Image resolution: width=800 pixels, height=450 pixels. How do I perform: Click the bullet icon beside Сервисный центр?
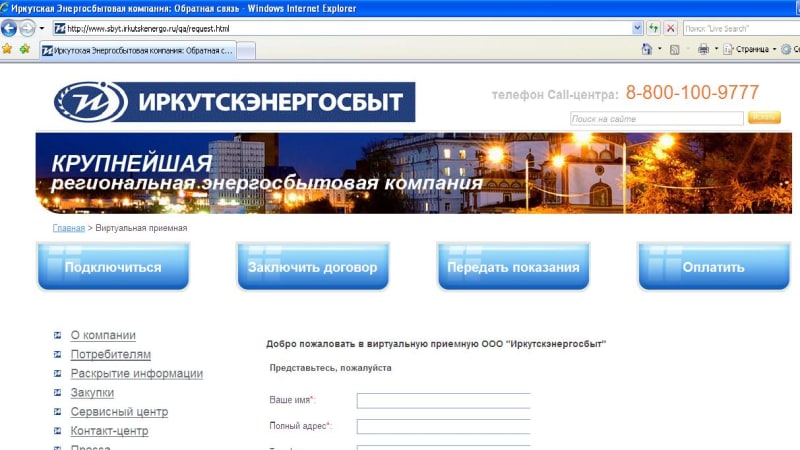pos(57,412)
